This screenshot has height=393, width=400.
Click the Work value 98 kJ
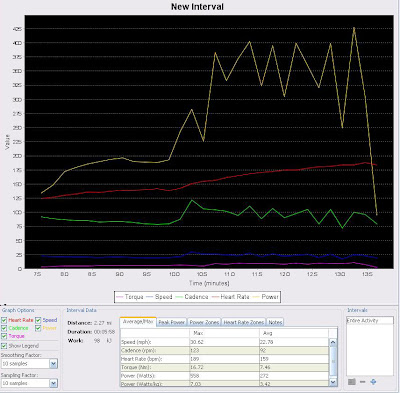(103, 341)
